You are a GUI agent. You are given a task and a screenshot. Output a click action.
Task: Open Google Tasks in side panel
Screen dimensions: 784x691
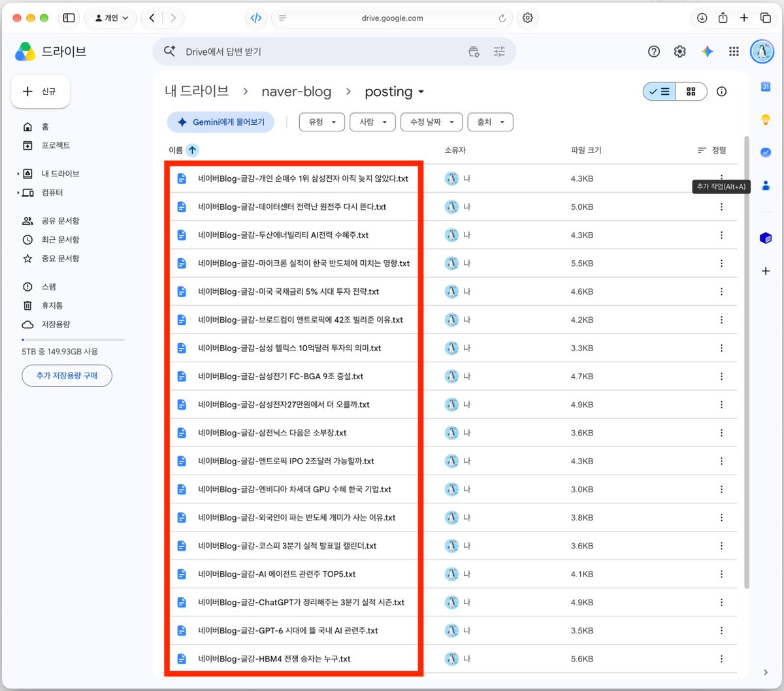766,152
